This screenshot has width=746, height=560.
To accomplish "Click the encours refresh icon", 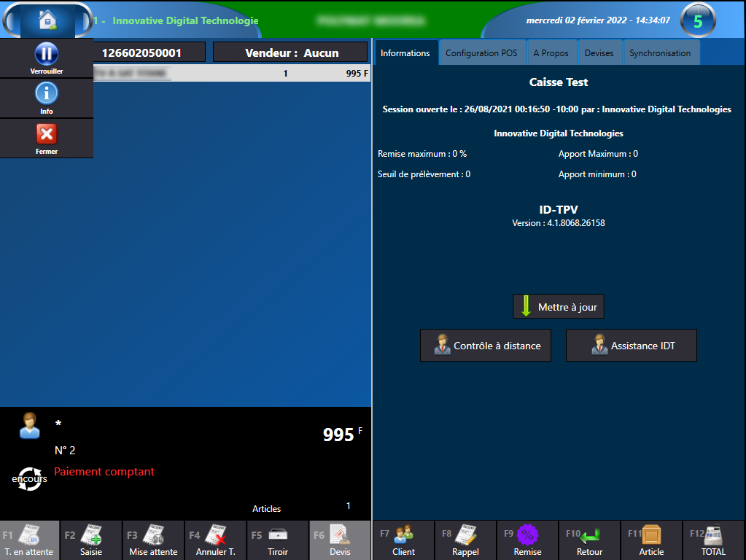I will tap(29, 479).
